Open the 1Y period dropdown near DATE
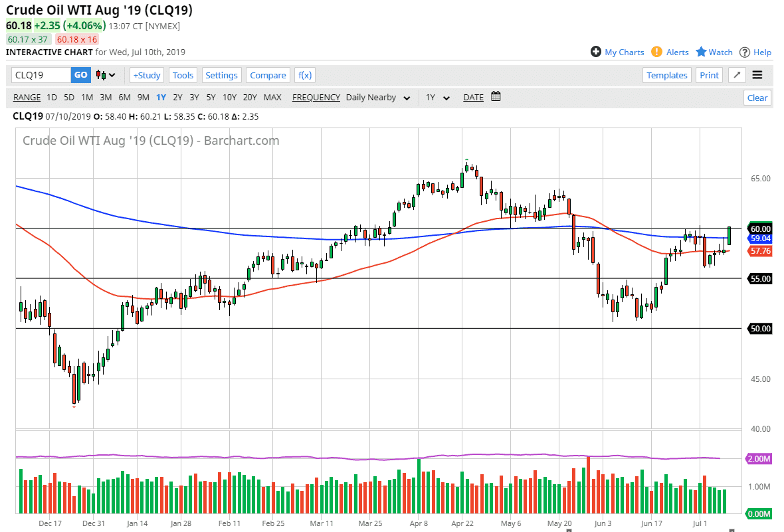Viewport: 784px width, 532px height. (439, 97)
